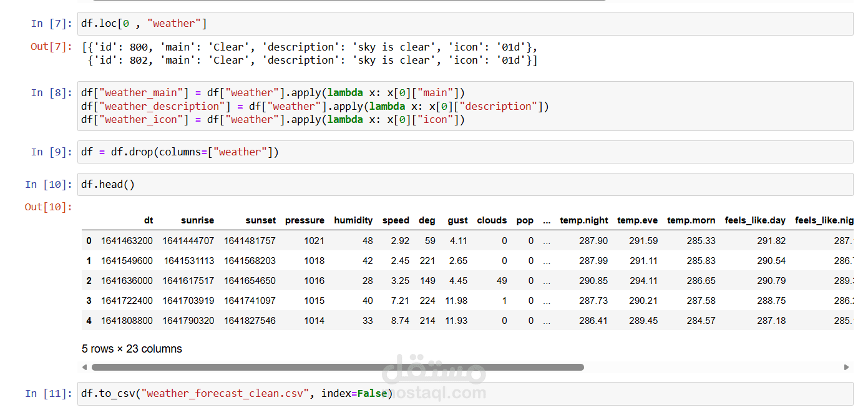
Task: Click the left scroll arrow under the dataframe
Action: (x=85, y=367)
